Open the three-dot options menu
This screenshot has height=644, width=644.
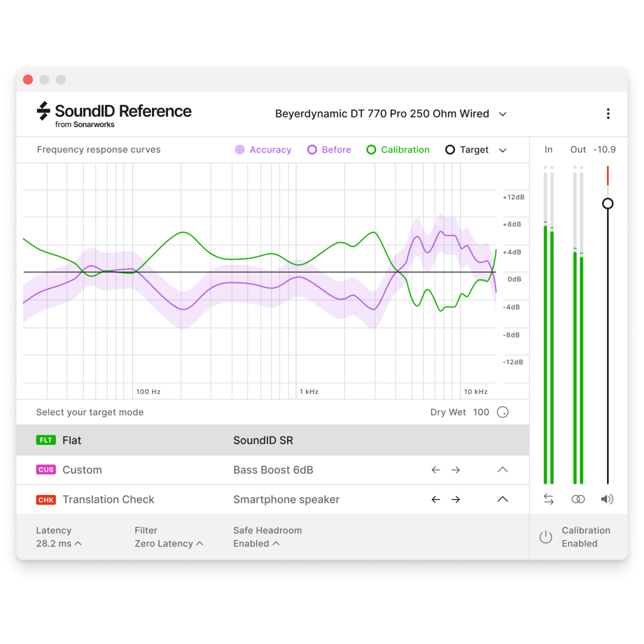[608, 114]
